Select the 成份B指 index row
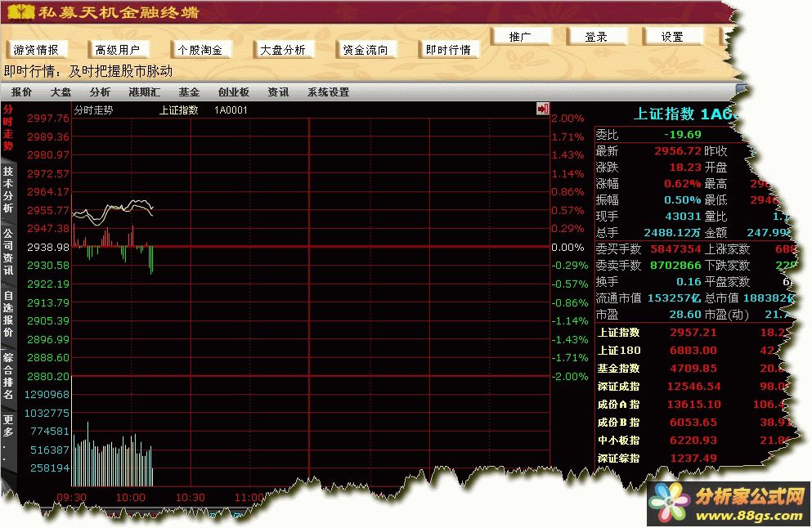 [x=694, y=423]
